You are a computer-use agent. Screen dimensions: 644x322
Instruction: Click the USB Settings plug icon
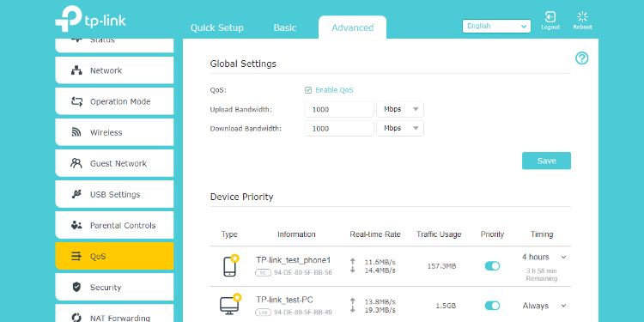coord(76,194)
